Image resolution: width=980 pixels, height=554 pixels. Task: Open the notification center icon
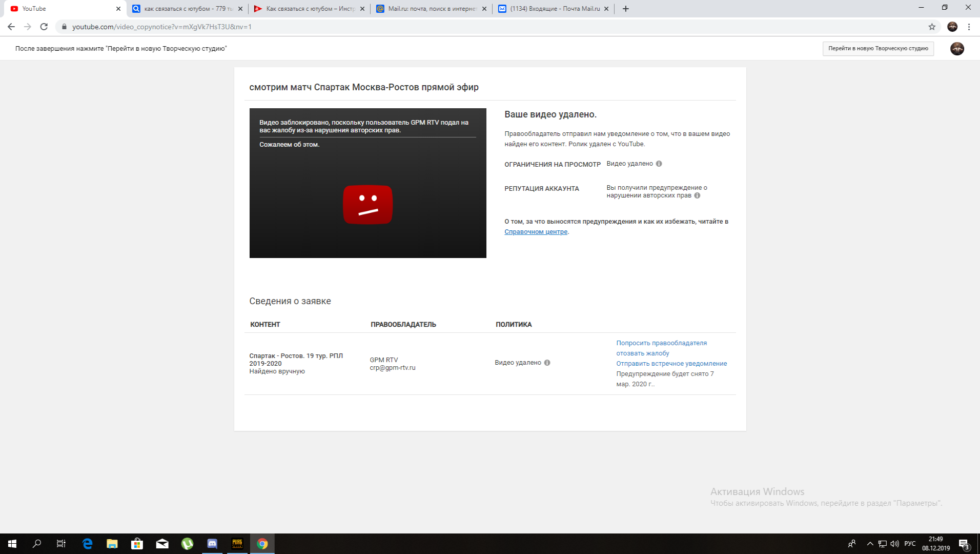tap(964, 544)
